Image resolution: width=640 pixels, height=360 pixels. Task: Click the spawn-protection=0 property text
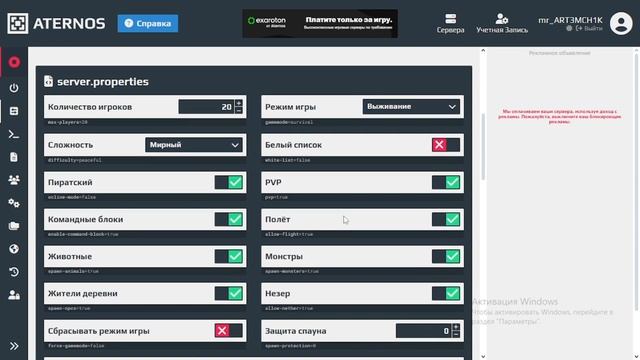coord(291,346)
